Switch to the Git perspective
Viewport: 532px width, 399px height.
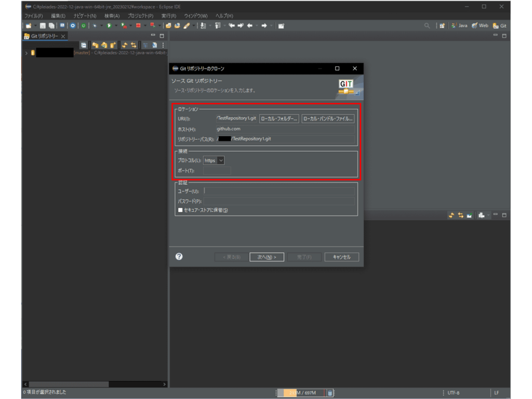point(500,26)
